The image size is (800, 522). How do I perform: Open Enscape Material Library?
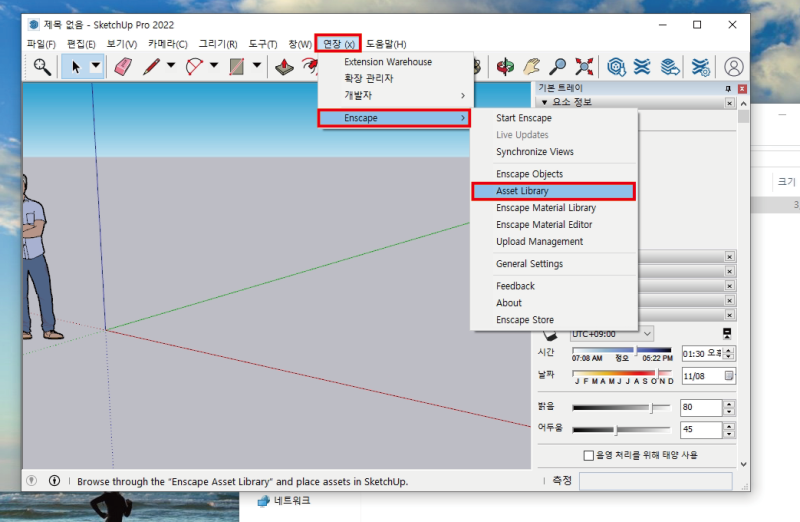click(554, 208)
